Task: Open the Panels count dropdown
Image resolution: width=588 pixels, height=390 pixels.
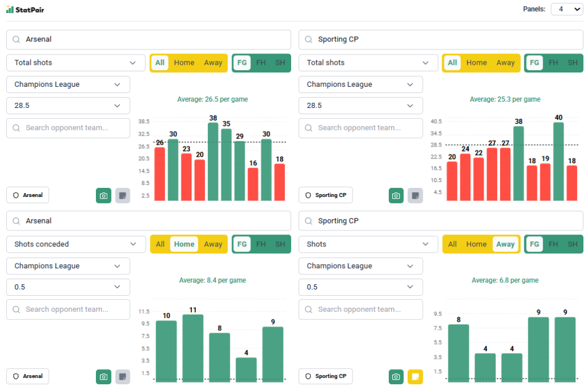Action: pyautogui.click(x=566, y=9)
